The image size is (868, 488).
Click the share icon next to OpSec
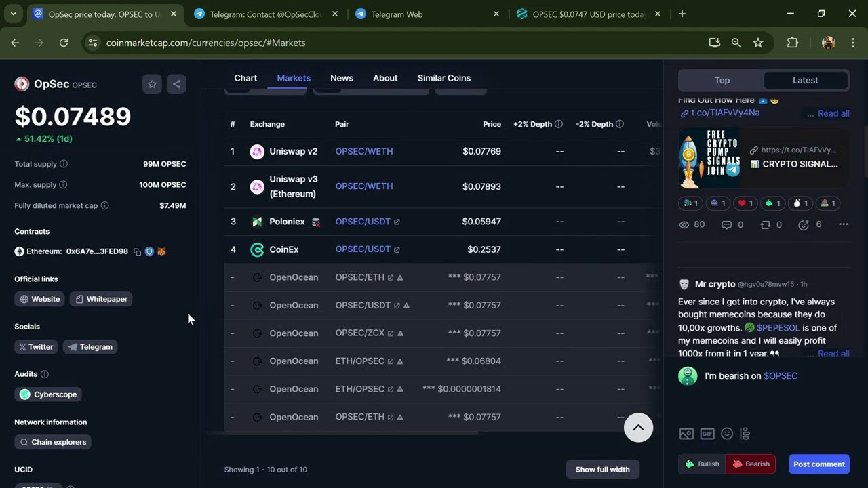pos(176,84)
